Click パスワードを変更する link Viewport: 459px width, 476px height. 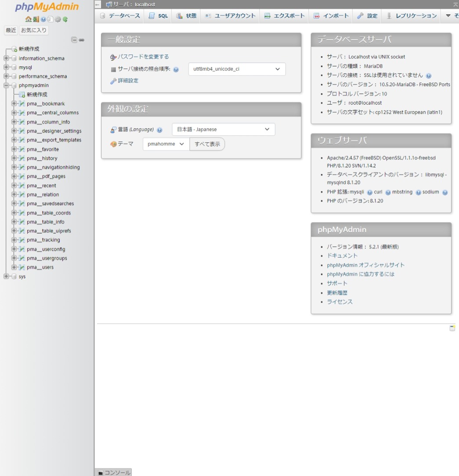tap(143, 57)
